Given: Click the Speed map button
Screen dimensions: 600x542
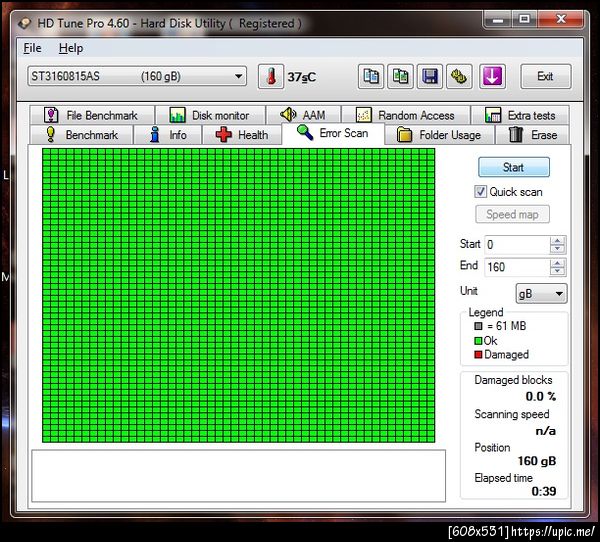Looking at the screenshot, I should pos(512,214).
